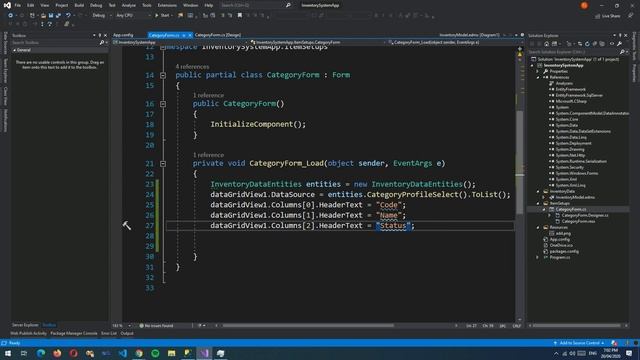Open the Extensions menu
The width and height of the screenshot is (640, 360).
[x=167, y=5]
